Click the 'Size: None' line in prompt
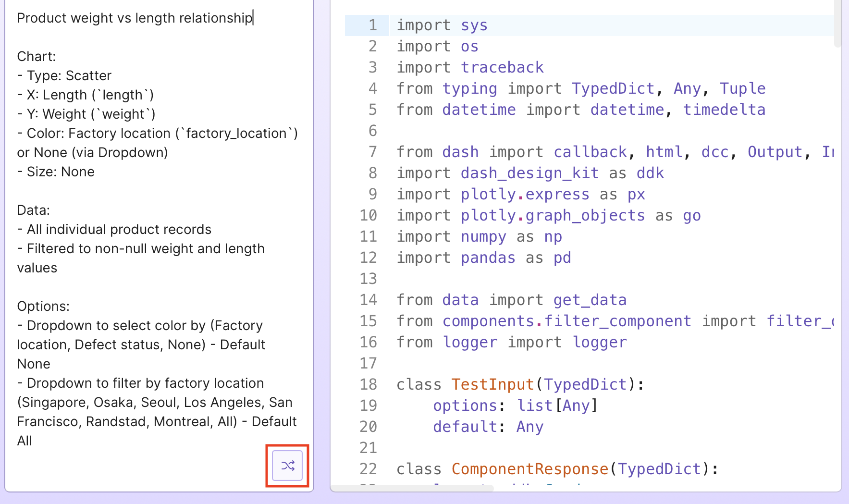Image resolution: width=849 pixels, height=504 pixels. pyautogui.click(x=60, y=172)
